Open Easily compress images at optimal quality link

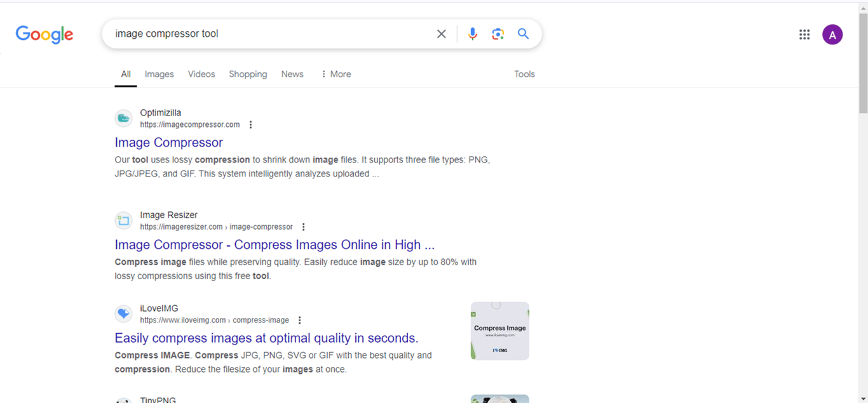266,338
